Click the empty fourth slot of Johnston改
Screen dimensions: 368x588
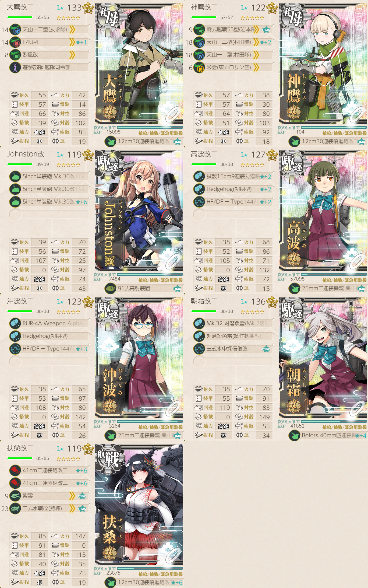(48, 214)
